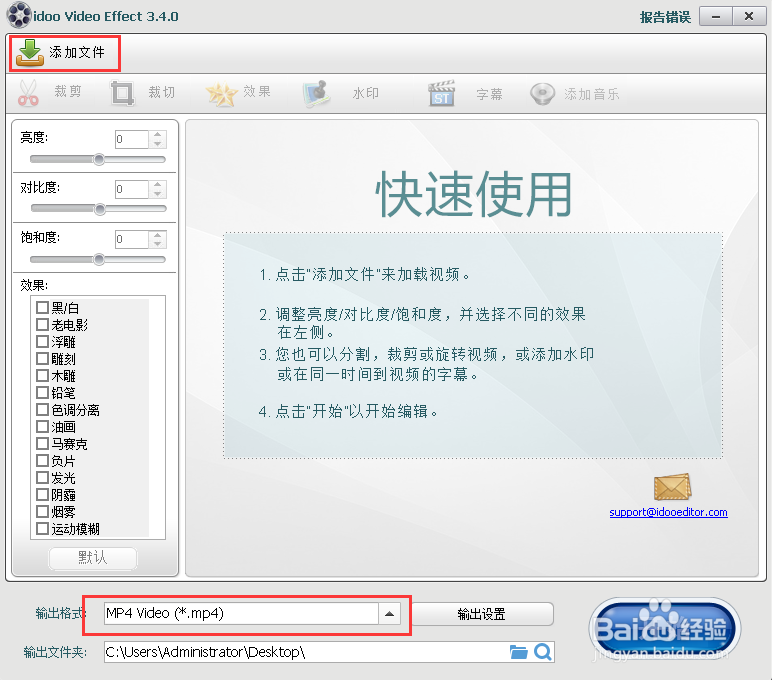
Task: Enable the 老电影 effect checkbox
Action: click(42, 324)
